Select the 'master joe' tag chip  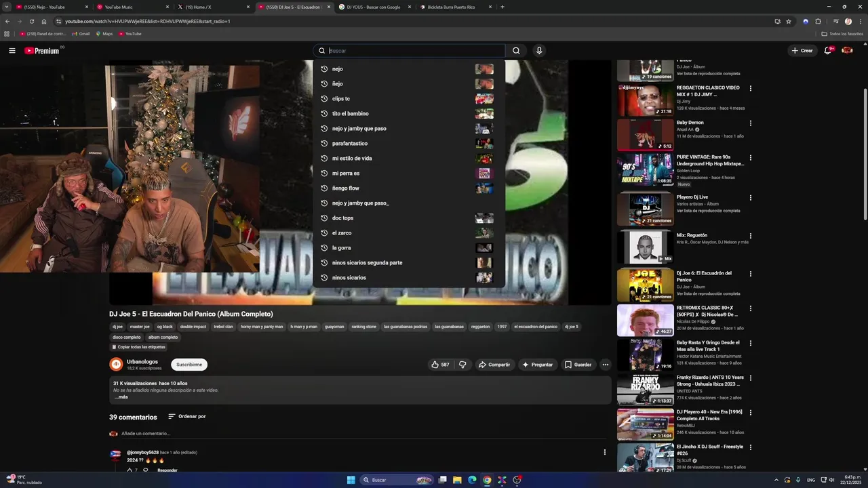(140, 327)
